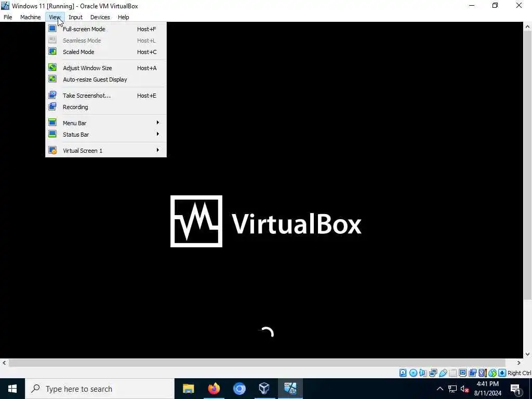Toggle Auto-resize Guest Display
The height and width of the screenshot is (399, 532).
(x=106, y=79)
